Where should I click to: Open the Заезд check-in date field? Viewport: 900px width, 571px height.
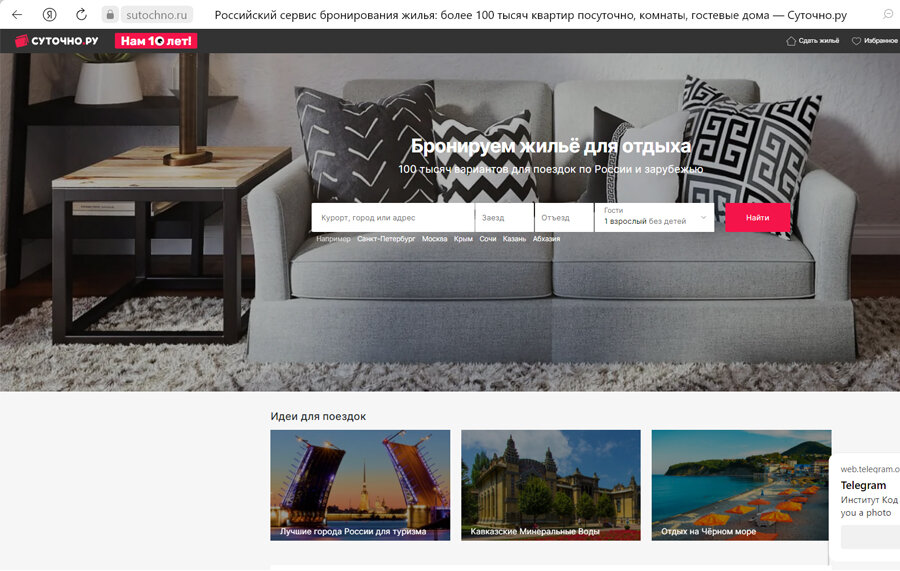505,217
